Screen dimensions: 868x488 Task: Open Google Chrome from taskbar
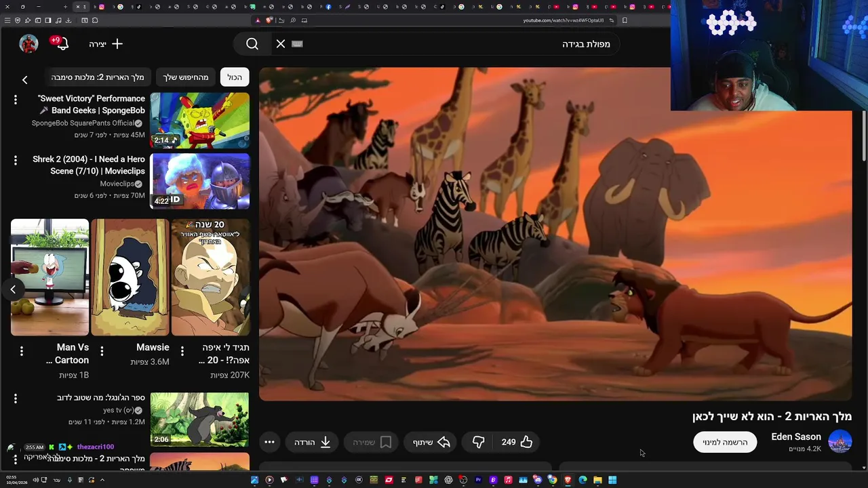click(x=553, y=480)
